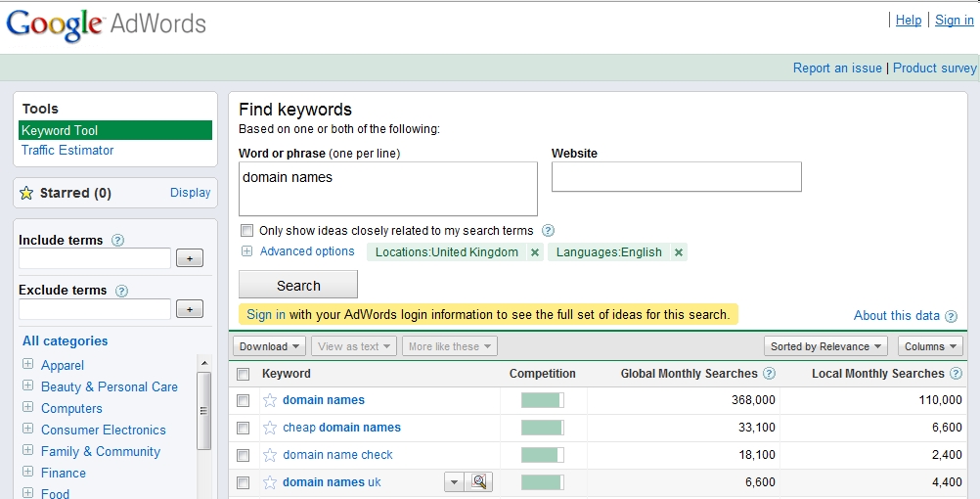Open the Columns dropdown
Screen dimensions: 980x499
[x=931, y=345]
